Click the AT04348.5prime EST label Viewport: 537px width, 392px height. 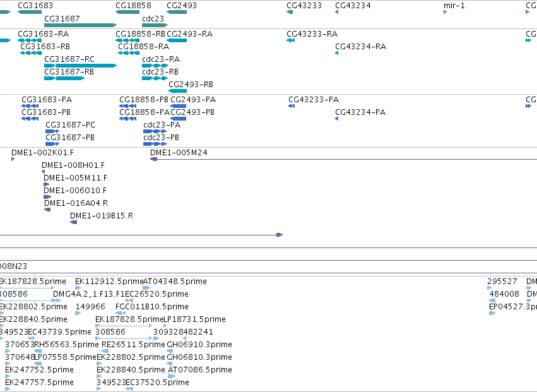[175, 282]
